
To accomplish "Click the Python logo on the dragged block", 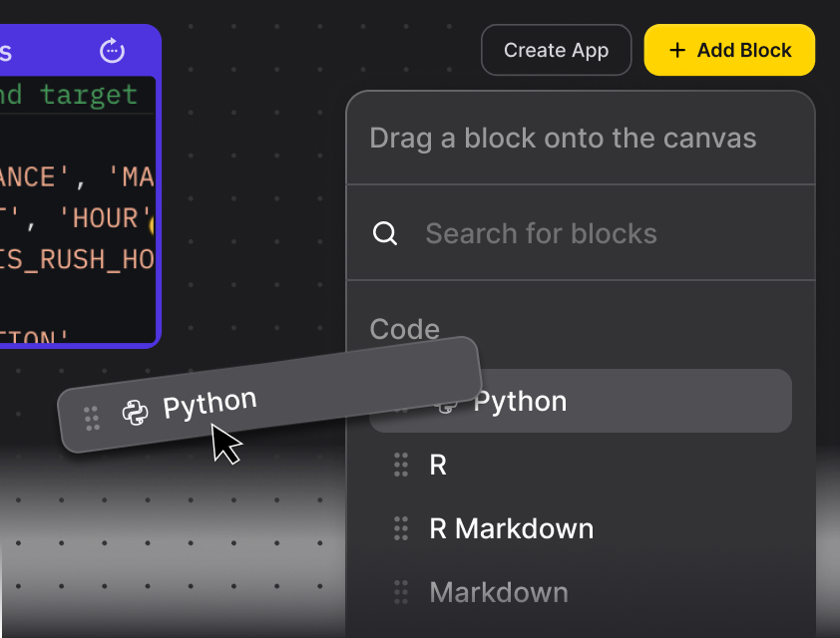I will pyautogui.click(x=135, y=413).
